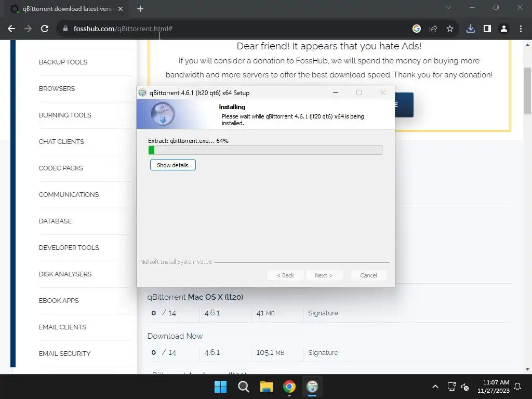532x399 pixels.
Task: Open DEVELOPER TOOLS category link
Action: pos(69,247)
